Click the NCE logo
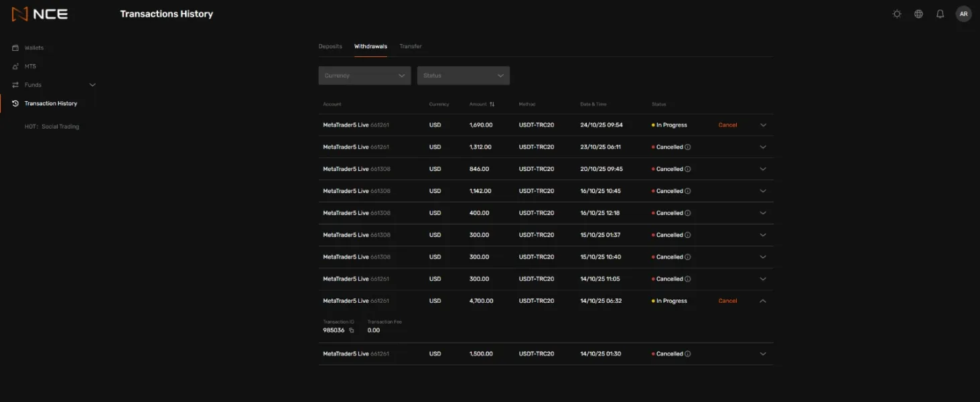Viewport: 980px width, 402px height. tap(40, 14)
